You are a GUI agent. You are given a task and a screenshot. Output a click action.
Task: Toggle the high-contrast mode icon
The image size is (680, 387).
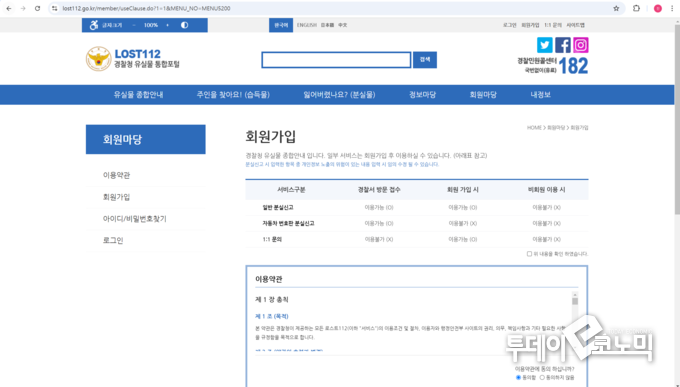(x=185, y=25)
